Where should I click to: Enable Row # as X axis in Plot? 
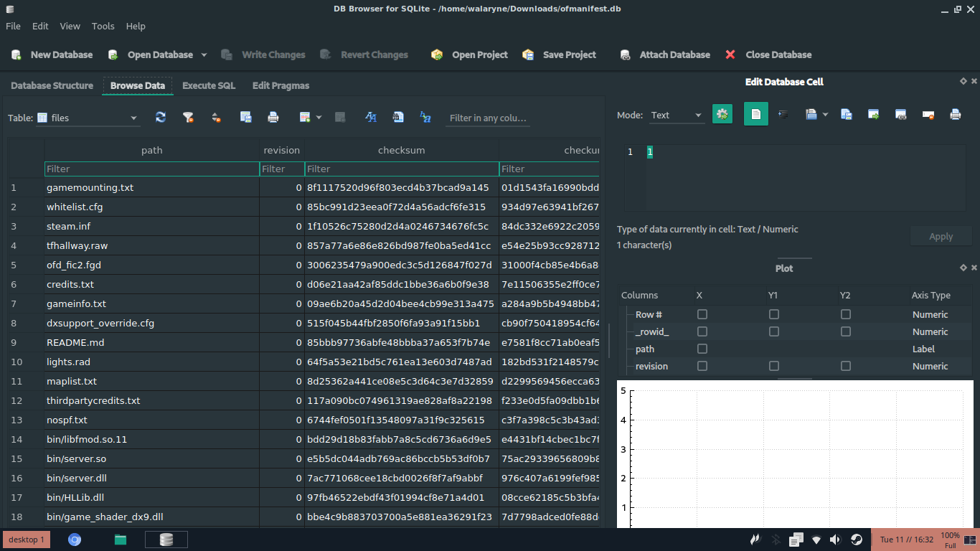click(702, 314)
